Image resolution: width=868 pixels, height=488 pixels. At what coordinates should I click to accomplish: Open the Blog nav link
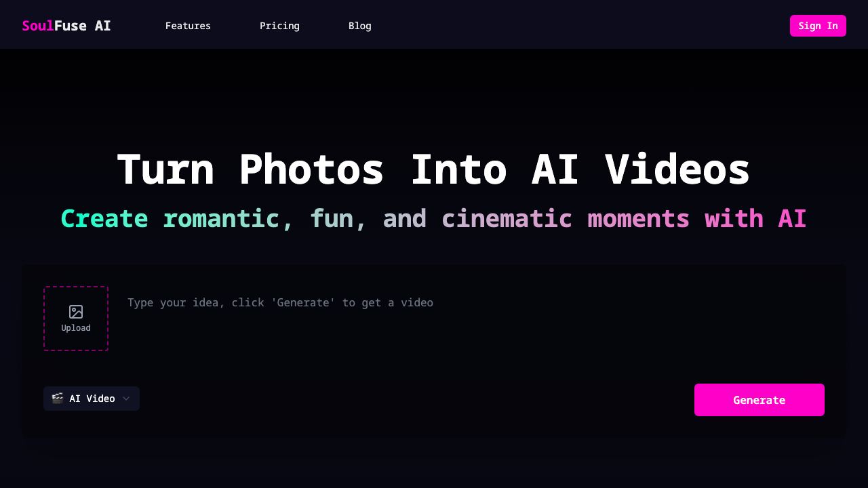pyautogui.click(x=359, y=26)
